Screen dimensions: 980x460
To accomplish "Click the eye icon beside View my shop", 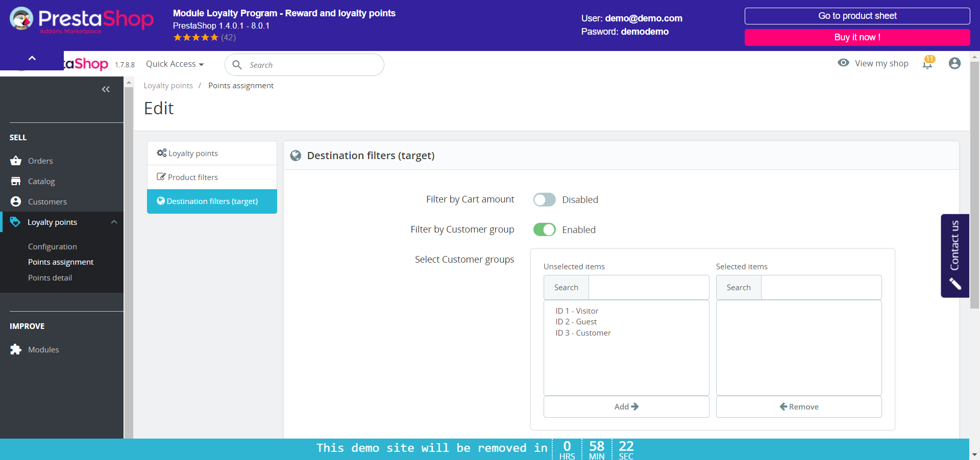I will click(843, 63).
